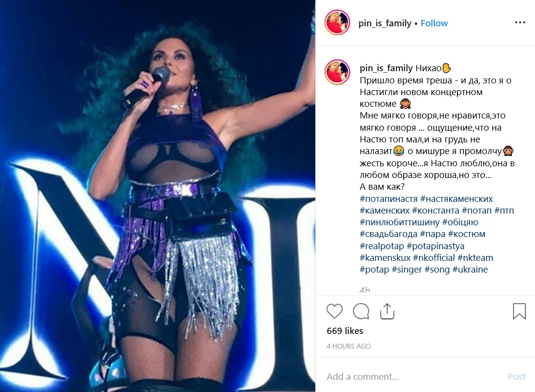
Task: Open the three-dot more options menu
Action: tap(520, 22)
